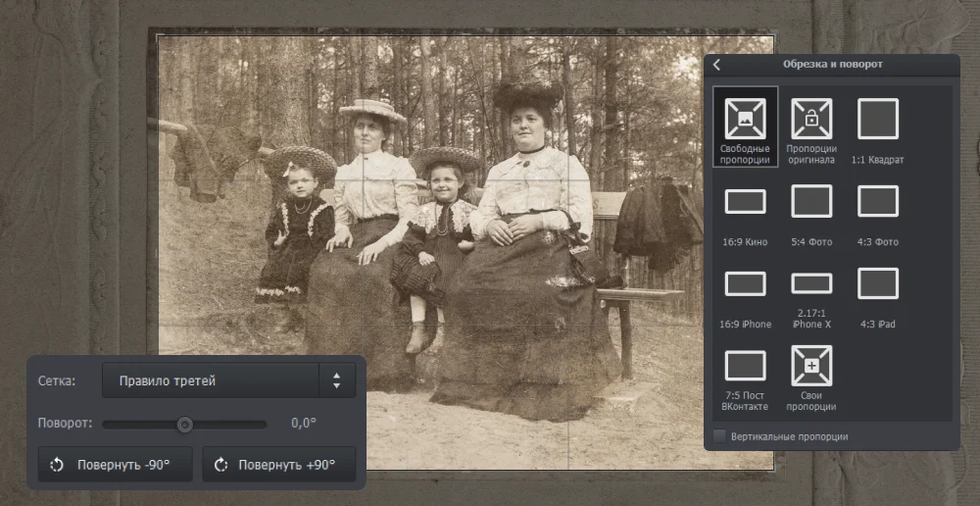Click the Повернуть -90° button
The image size is (980, 506).
pyautogui.click(x=116, y=465)
